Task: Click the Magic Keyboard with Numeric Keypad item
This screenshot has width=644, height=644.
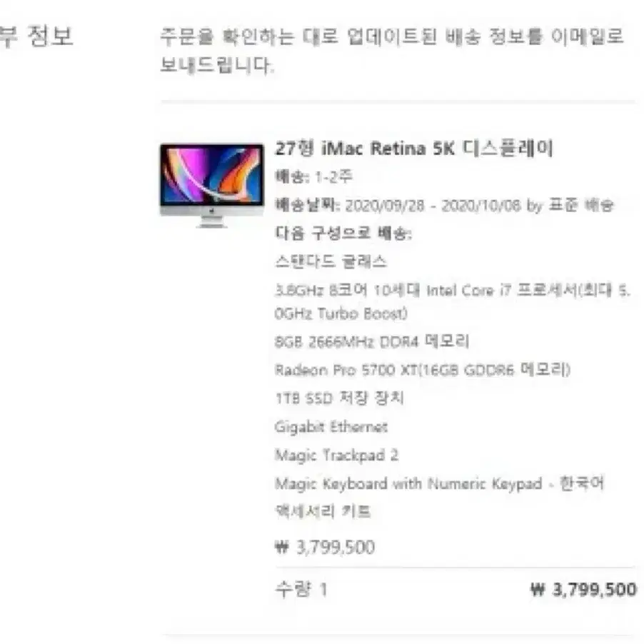Action: tap(440, 483)
